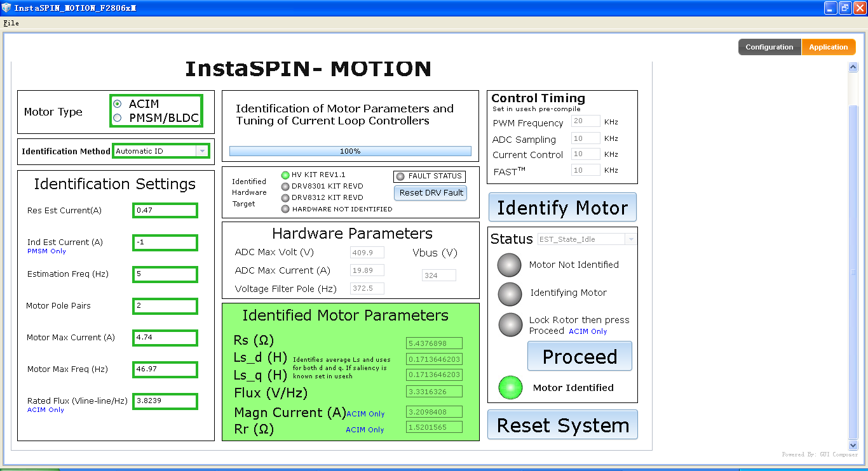Click the DRV8312 KIT REVD indicator LED

point(285,198)
